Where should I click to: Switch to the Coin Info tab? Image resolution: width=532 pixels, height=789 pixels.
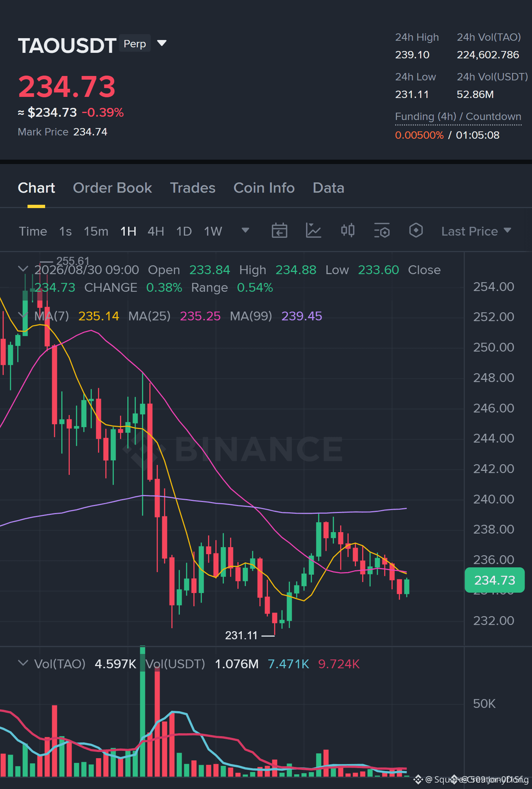(x=264, y=188)
